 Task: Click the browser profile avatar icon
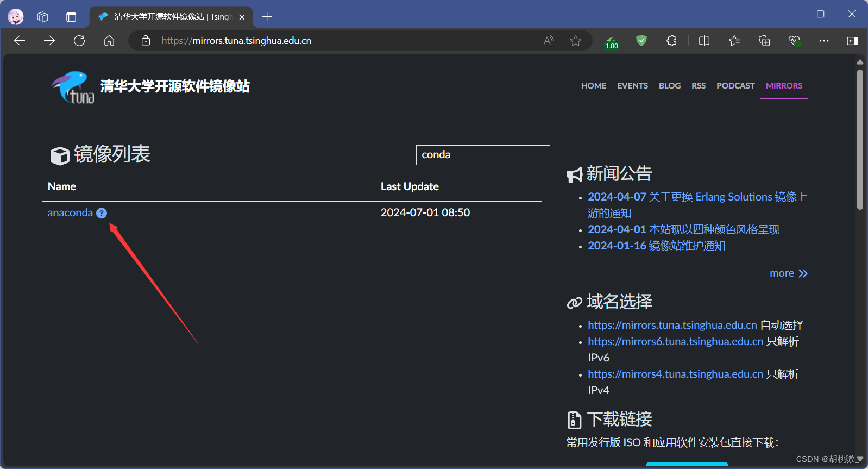click(16, 17)
